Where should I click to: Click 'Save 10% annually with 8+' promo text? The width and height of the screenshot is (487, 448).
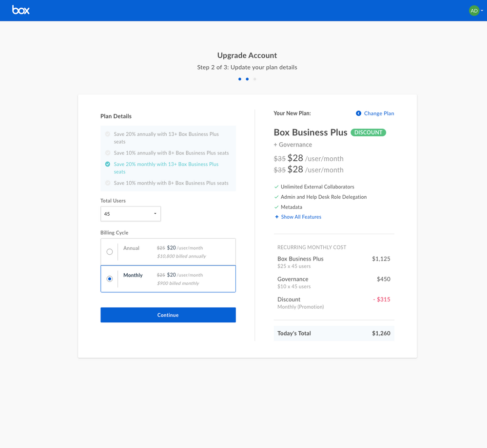coord(171,153)
